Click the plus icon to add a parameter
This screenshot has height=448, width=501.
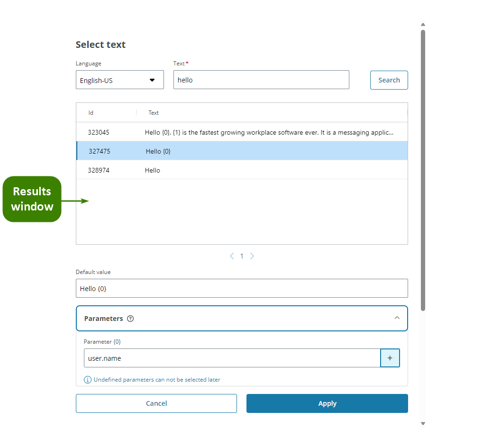390,358
